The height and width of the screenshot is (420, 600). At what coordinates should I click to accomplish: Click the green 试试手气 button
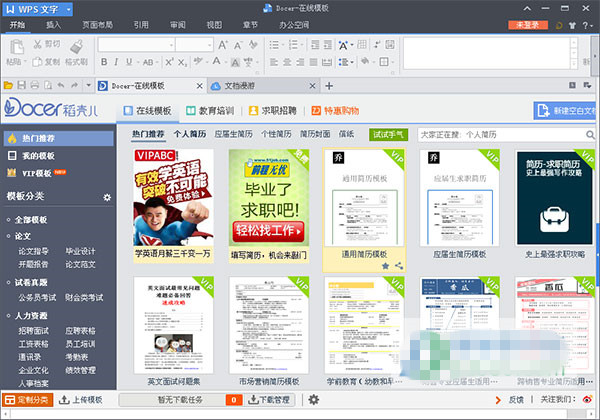click(x=388, y=135)
